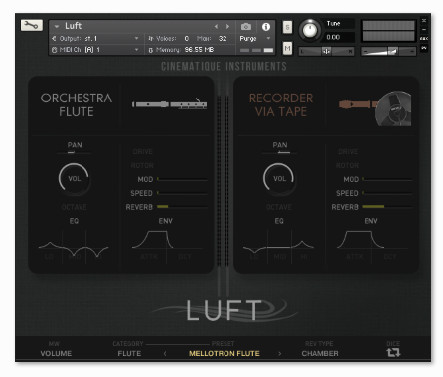This screenshot has height=377, width=443.
Task: Toggle the Mute (M) button
Action: coord(287,48)
